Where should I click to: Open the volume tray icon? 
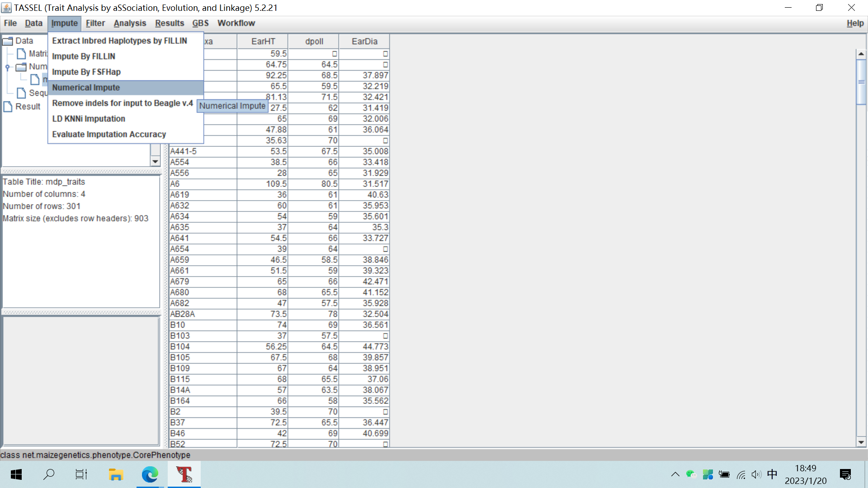756,474
